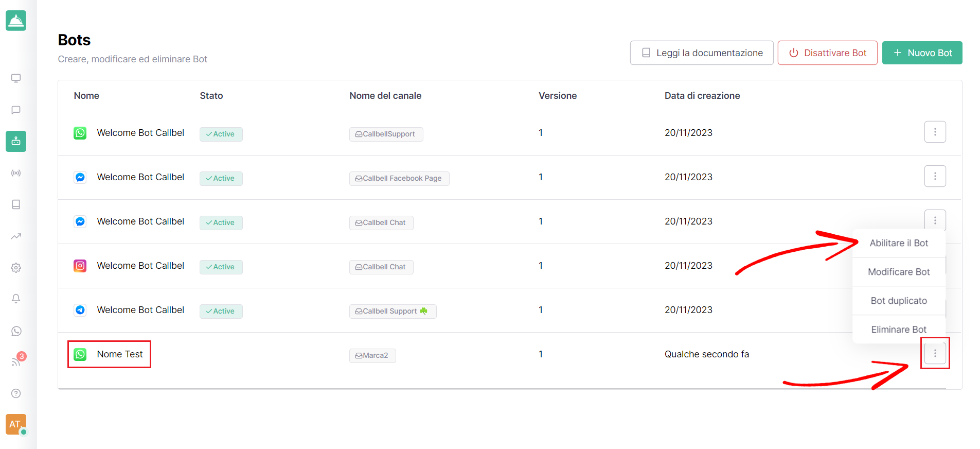Open the chat conversations sidebar icon
The image size is (980, 449).
(16, 110)
